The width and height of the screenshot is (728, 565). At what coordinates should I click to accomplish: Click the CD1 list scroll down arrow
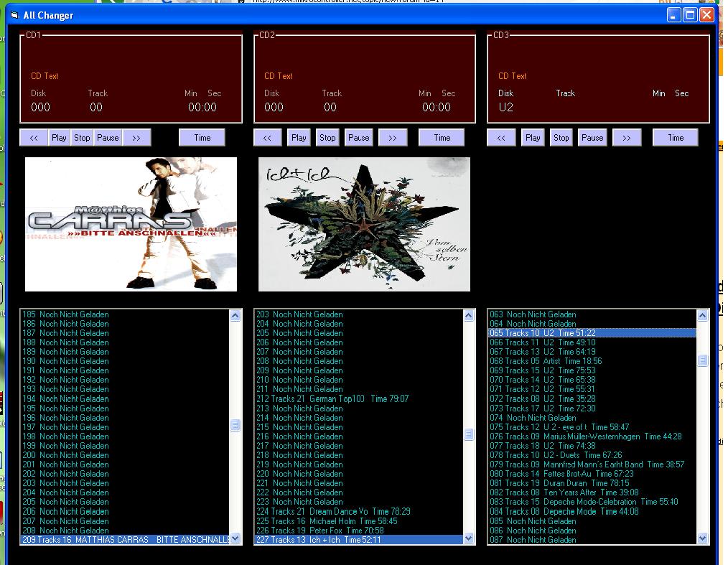[235, 538]
